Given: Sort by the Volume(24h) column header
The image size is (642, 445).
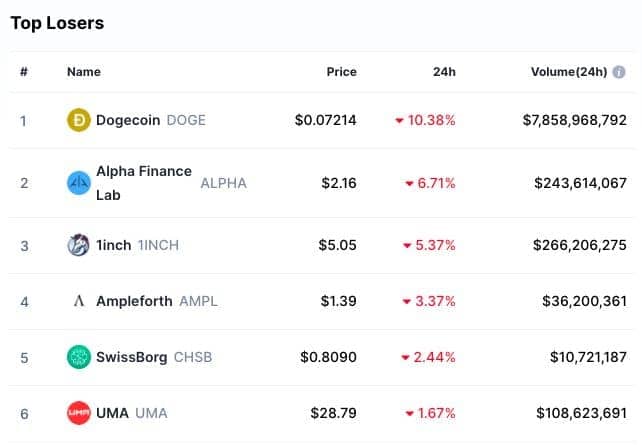Looking at the screenshot, I should coord(569,72).
